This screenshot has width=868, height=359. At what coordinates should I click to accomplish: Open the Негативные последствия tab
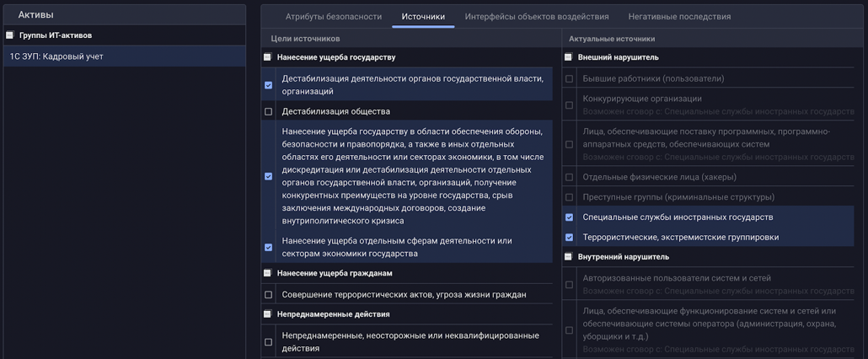(679, 17)
